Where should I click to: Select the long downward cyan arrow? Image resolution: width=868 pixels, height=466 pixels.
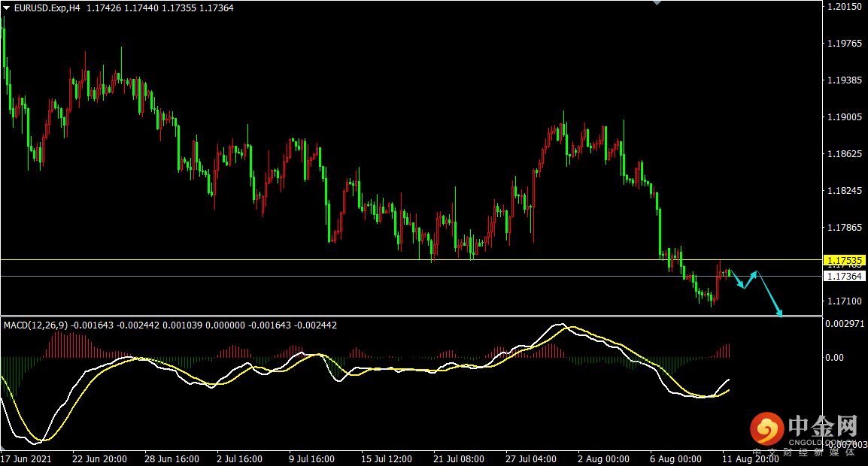[x=769, y=293]
